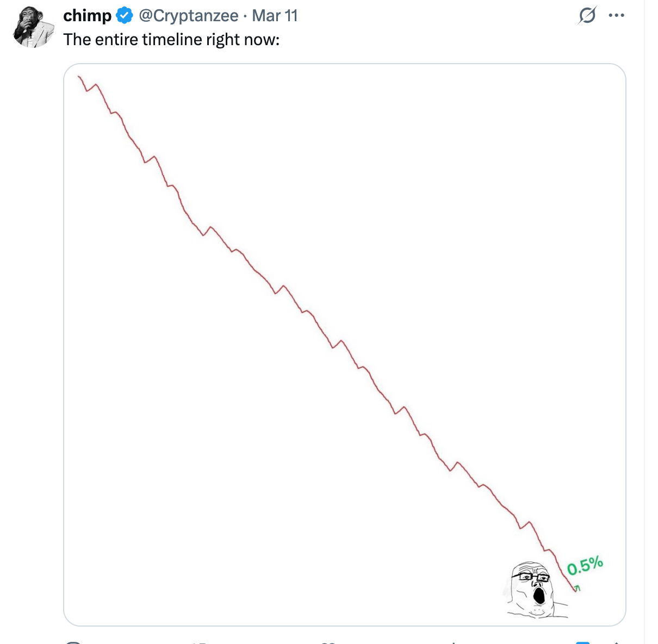658x644 pixels.
Task: Open the chimp display name profile link
Action: coord(87,16)
